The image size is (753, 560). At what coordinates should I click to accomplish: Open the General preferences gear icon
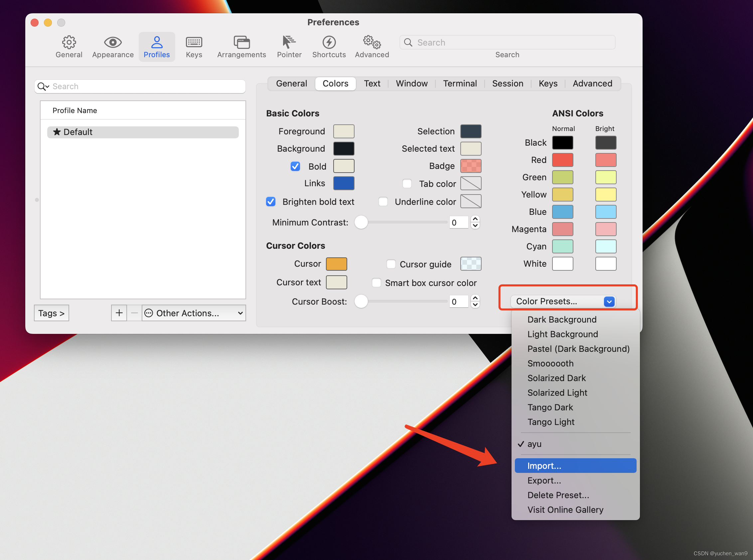(x=69, y=42)
